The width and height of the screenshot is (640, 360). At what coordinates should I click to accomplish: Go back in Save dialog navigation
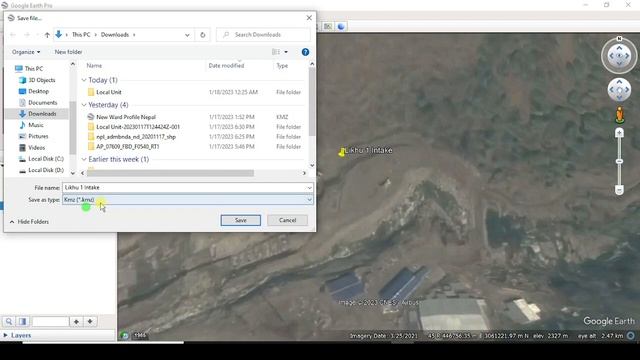(x=13, y=35)
